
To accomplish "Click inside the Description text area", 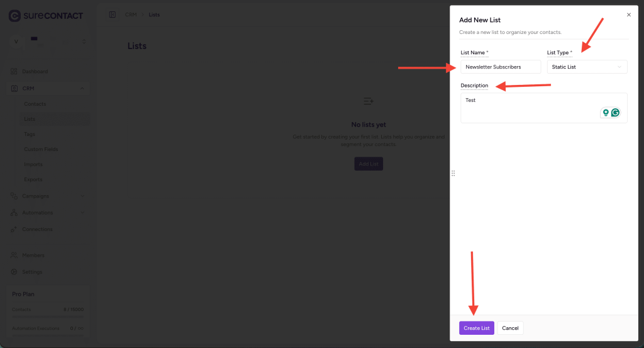I will tap(528, 108).
